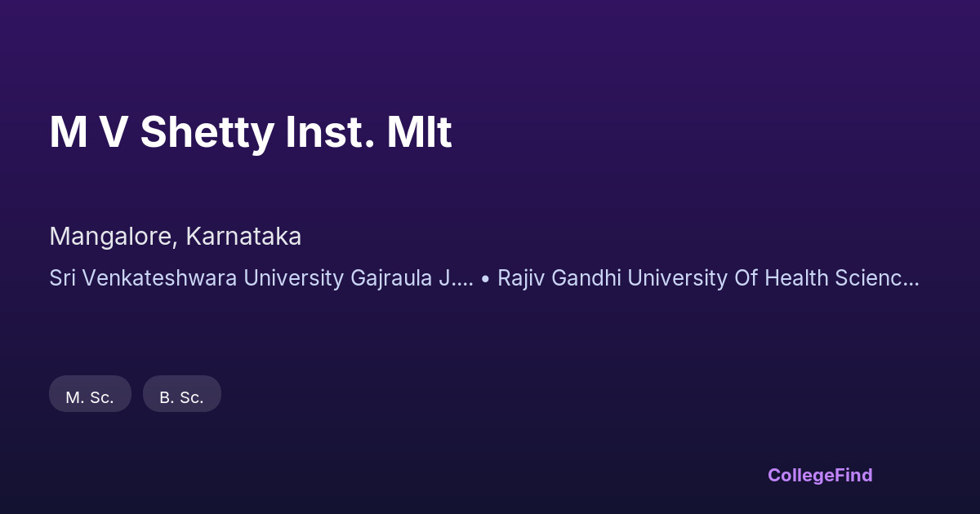Click the M V Shetty Inst. Mlt title
The height and width of the screenshot is (514, 980).
point(250,133)
